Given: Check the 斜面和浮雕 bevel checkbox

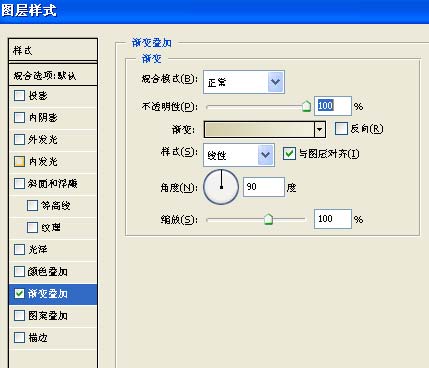Looking at the screenshot, I should pyautogui.click(x=19, y=183).
